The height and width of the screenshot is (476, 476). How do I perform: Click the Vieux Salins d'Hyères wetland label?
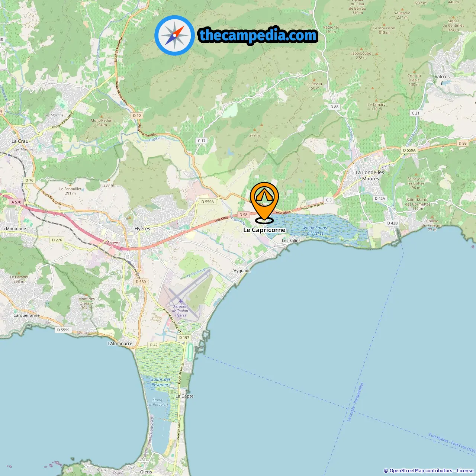pyautogui.click(x=315, y=231)
